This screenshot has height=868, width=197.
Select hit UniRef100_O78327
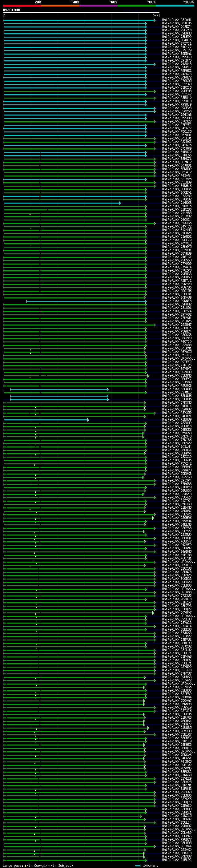point(176,122)
